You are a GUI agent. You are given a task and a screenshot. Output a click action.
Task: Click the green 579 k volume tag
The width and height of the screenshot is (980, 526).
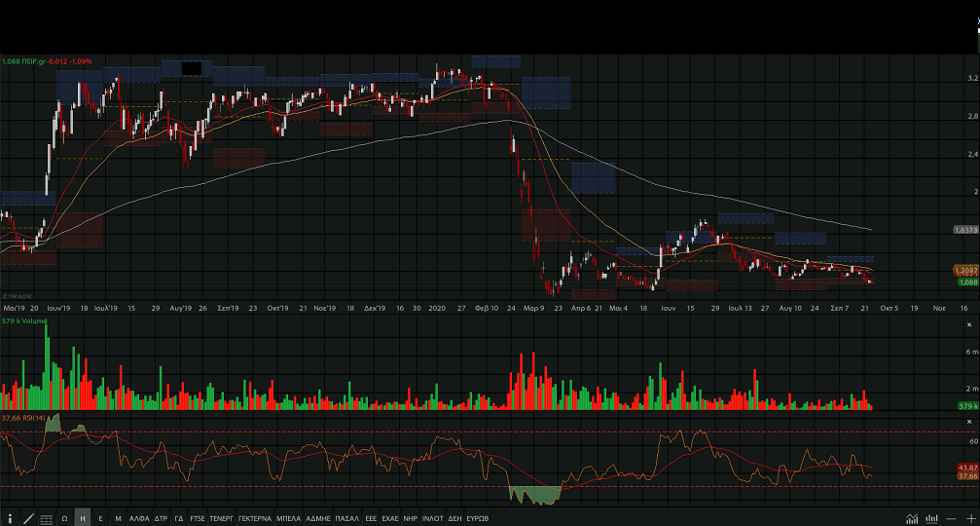point(968,406)
